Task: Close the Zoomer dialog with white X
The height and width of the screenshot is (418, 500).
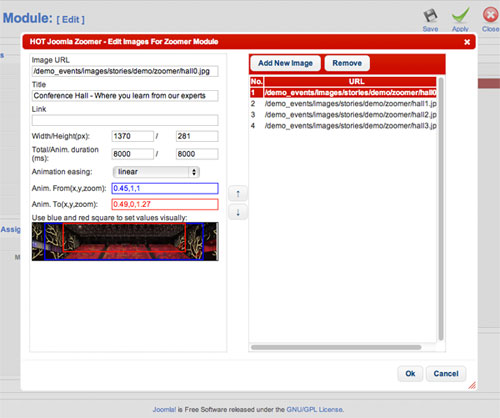Action: point(467,42)
